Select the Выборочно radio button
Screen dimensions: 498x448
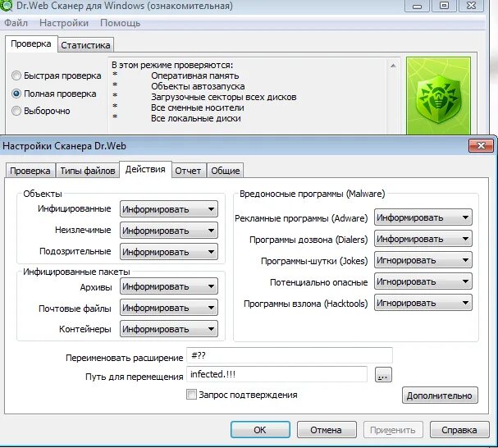pyautogui.click(x=16, y=111)
